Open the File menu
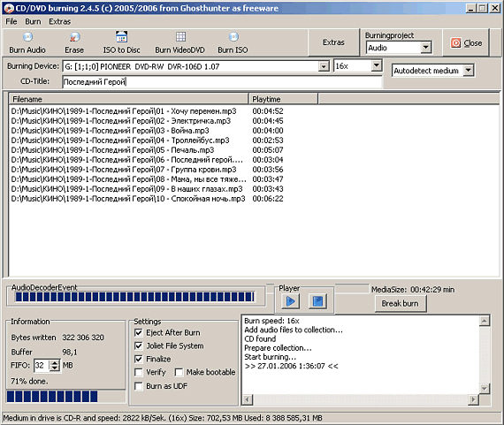The height and width of the screenshot is (425, 504). tap(11, 21)
